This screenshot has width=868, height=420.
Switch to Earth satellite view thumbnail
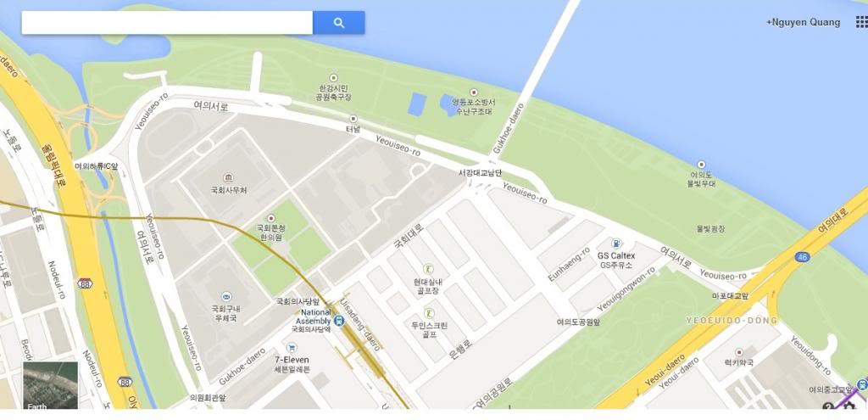(x=50, y=386)
